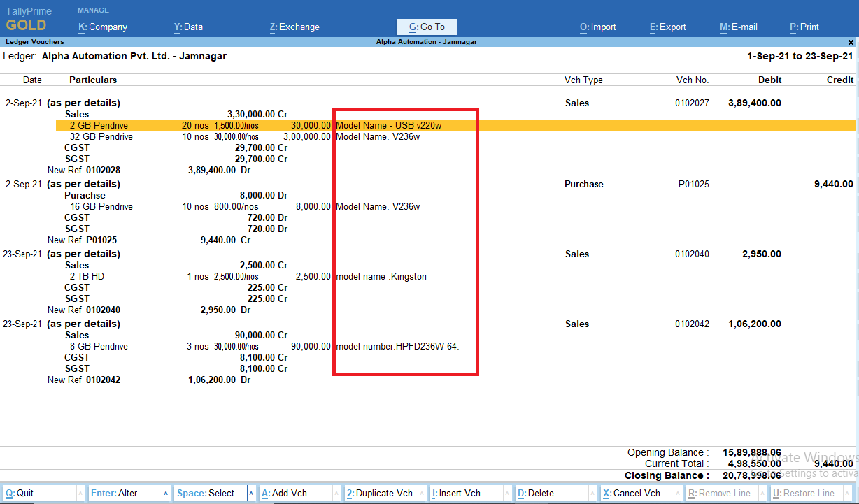Close the Ledger Vouchers screen
Image resolution: width=859 pixels, height=504 pixels.
click(x=851, y=41)
